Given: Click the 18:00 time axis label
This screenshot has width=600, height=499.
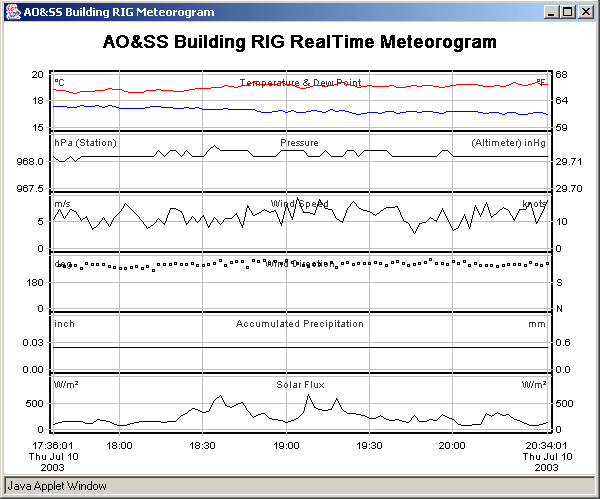Looking at the screenshot, I should coord(119,445).
